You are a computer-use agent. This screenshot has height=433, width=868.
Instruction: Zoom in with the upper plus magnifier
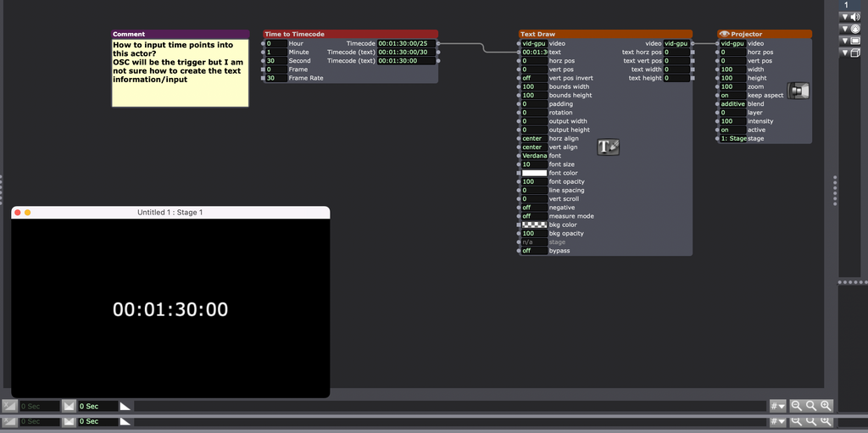826,406
